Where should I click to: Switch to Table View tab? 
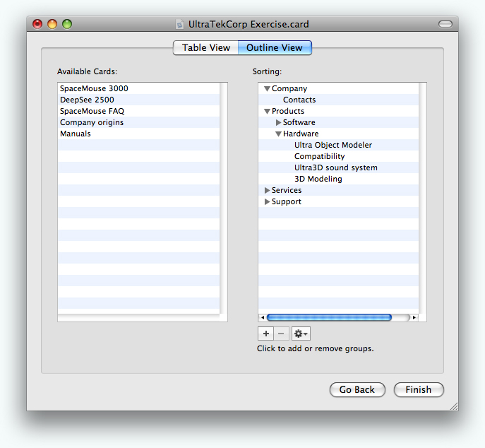pos(206,48)
